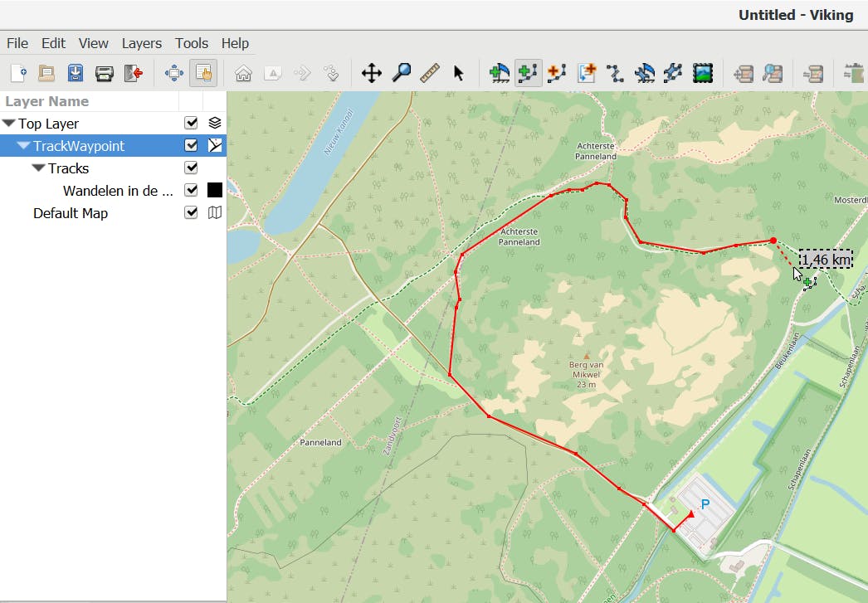Select the Default Map layer row
This screenshot has height=603, width=868.
pyautogui.click(x=113, y=213)
